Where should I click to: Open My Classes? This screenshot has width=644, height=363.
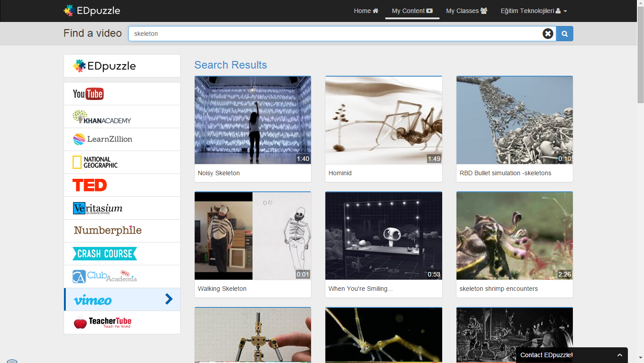pos(467,11)
